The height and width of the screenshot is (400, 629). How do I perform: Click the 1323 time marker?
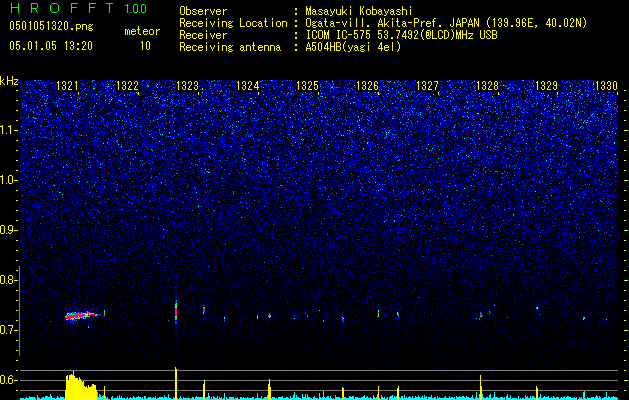pyautogui.click(x=187, y=86)
